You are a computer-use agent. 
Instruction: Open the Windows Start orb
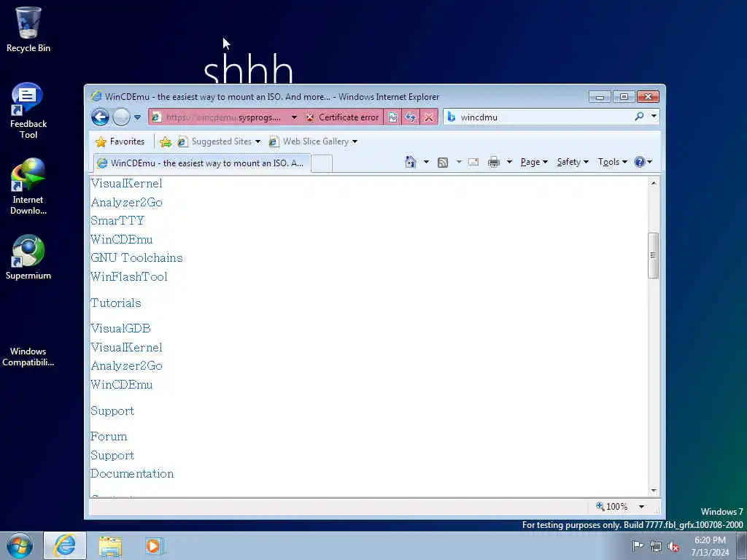[x=20, y=545]
